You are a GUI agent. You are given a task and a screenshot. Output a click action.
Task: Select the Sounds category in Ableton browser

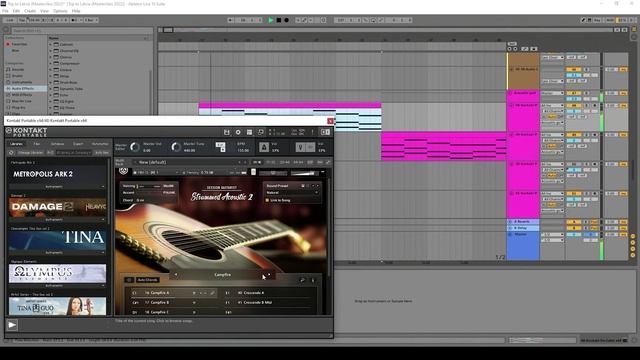click(17, 69)
